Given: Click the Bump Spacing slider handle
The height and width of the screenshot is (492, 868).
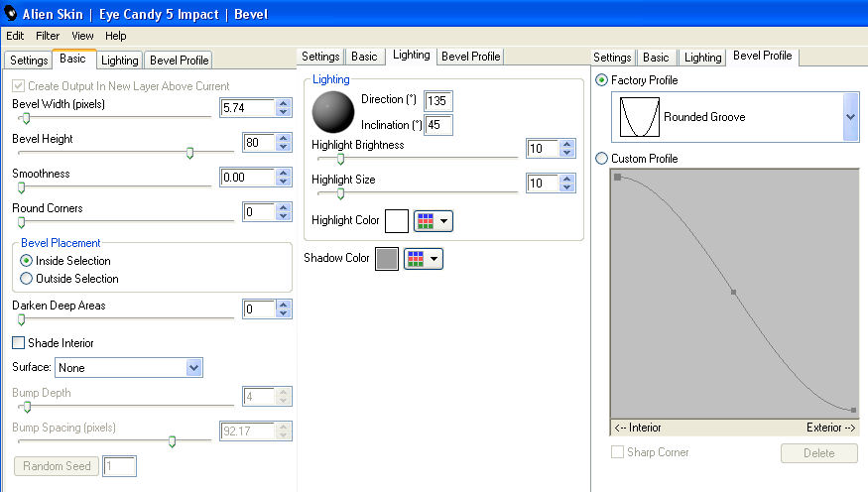Looking at the screenshot, I should tap(173, 441).
